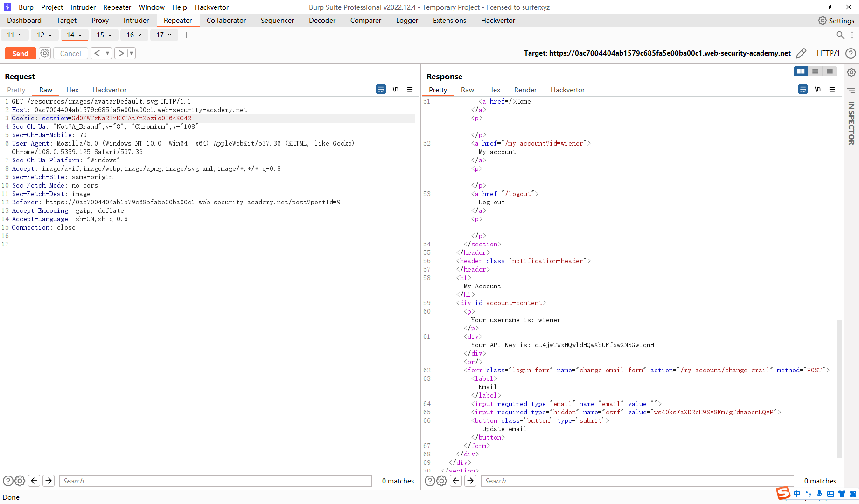
Task: Go to previous request in history
Action: coord(97,53)
